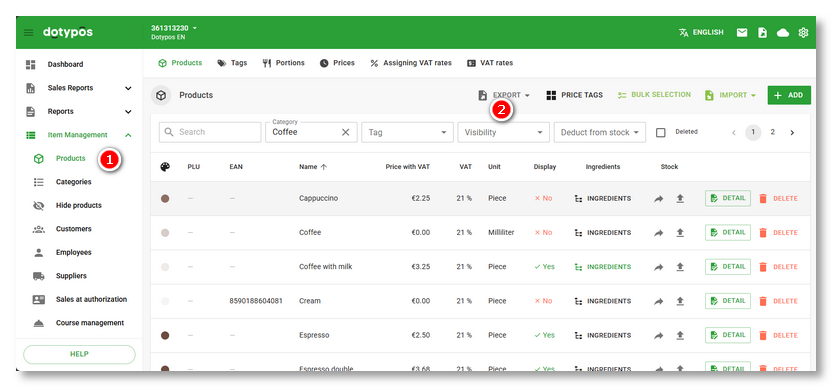Switch to Assigning VAT rates tab
This screenshot has height=387, width=832.
point(411,63)
